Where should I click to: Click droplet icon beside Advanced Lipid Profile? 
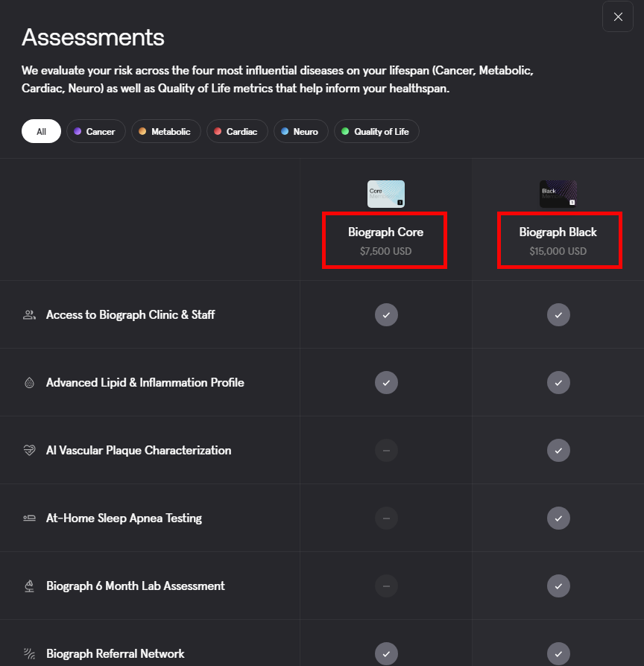[x=29, y=383]
